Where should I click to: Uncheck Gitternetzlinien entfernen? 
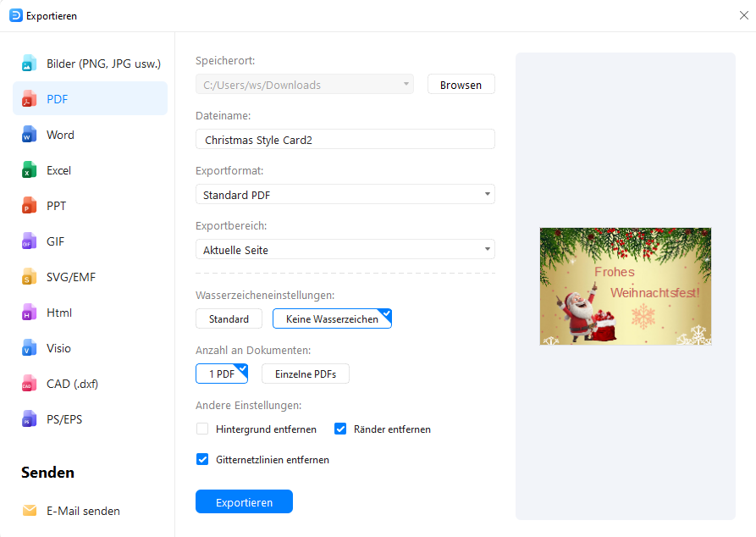point(202,459)
